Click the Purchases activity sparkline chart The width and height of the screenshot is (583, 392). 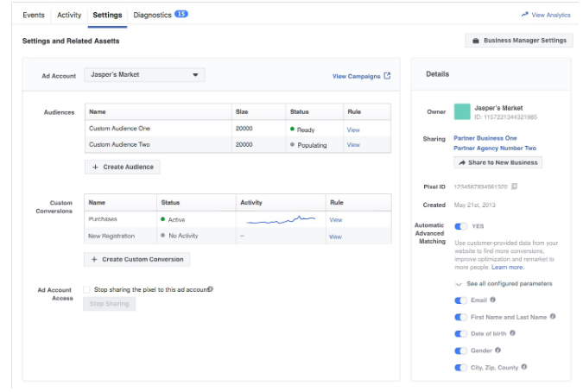(281, 219)
